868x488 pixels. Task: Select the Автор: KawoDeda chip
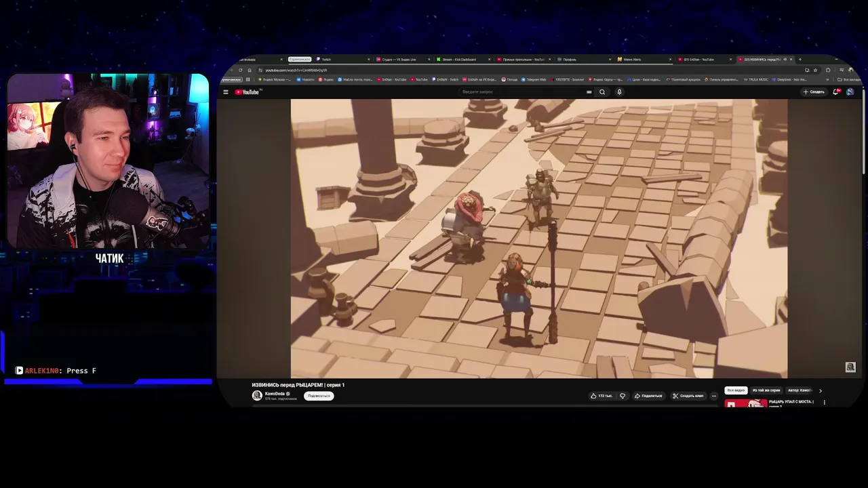pyautogui.click(x=800, y=390)
